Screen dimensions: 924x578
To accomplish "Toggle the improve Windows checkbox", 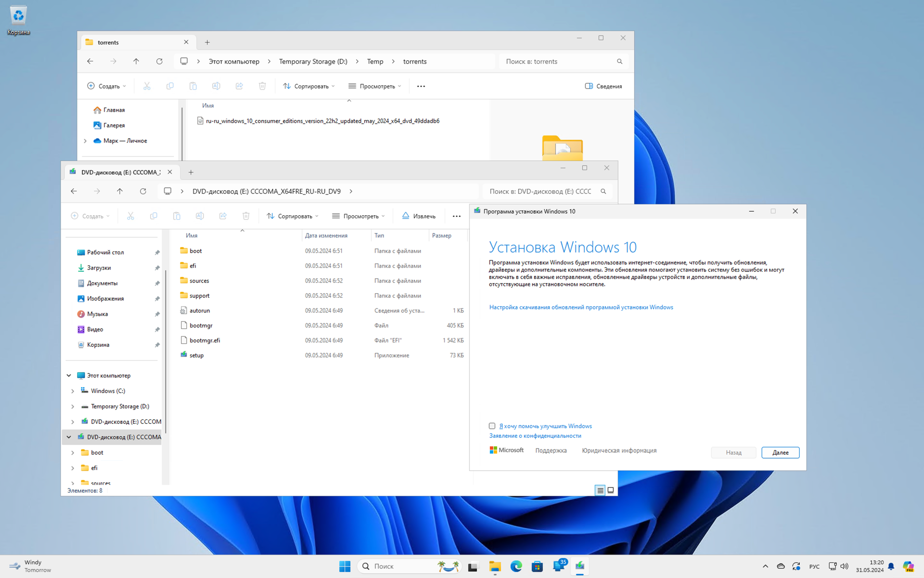I will [492, 425].
